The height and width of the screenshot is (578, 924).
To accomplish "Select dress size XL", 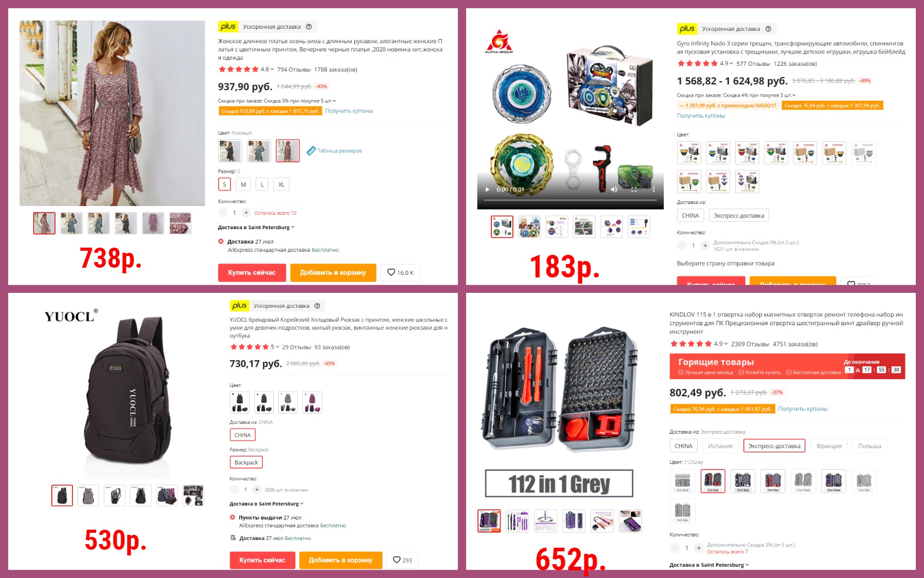I will point(281,184).
